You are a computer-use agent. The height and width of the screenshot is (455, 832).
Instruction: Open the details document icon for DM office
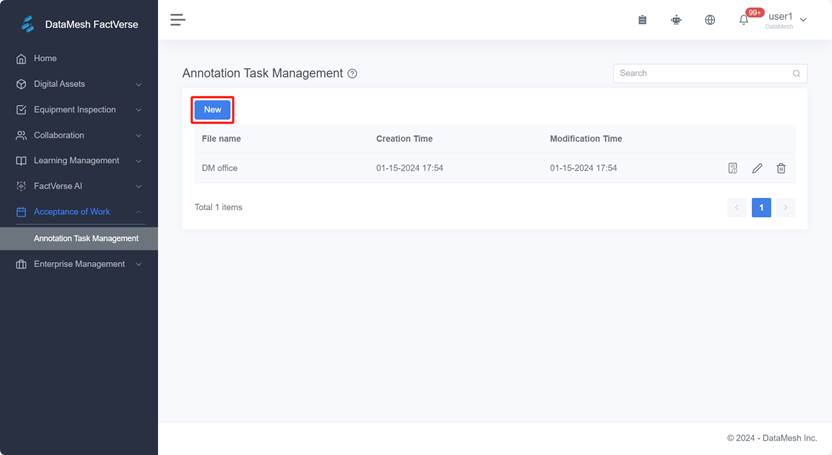733,168
